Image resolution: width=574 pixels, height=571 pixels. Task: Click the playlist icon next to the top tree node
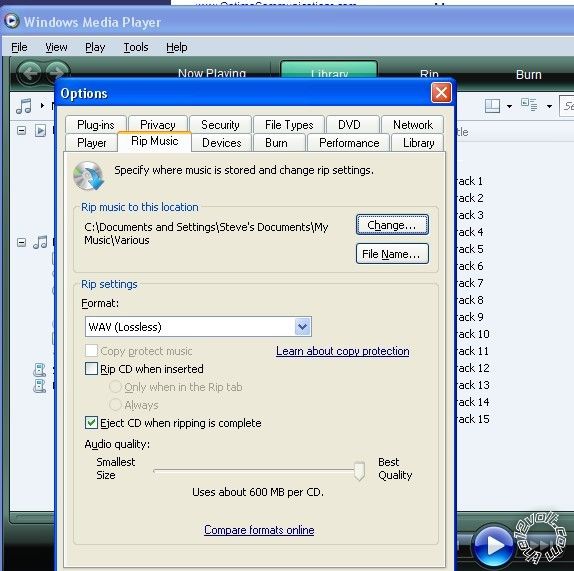pyautogui.click(x=40, y=130)
